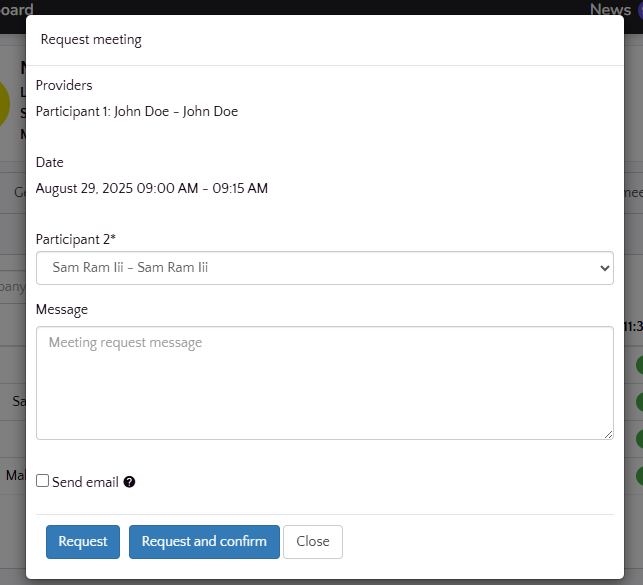Open News in the top navigation

pyautogui.click(x=609, y=9)
